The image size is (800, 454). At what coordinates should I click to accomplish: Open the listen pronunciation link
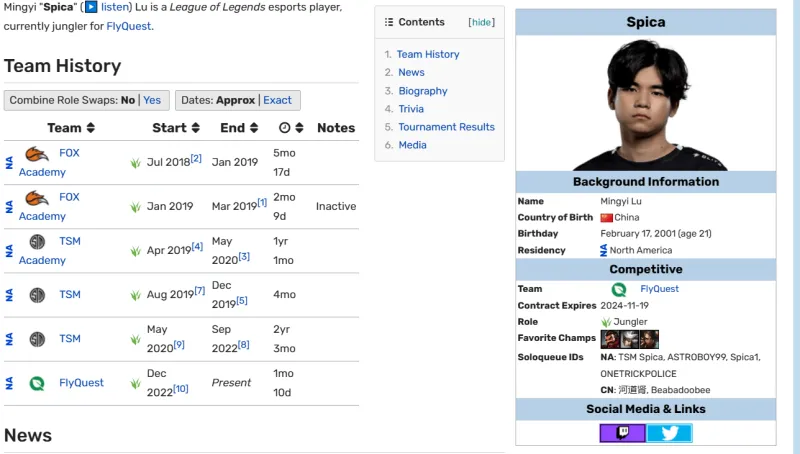click(x=114, y=7)
